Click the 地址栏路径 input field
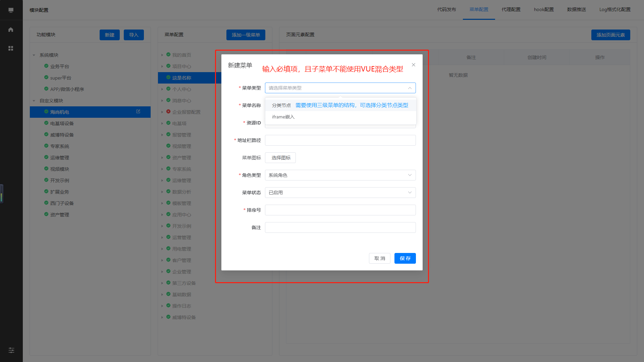This screenshot has width=644, height=362. (x=340, y=140)
